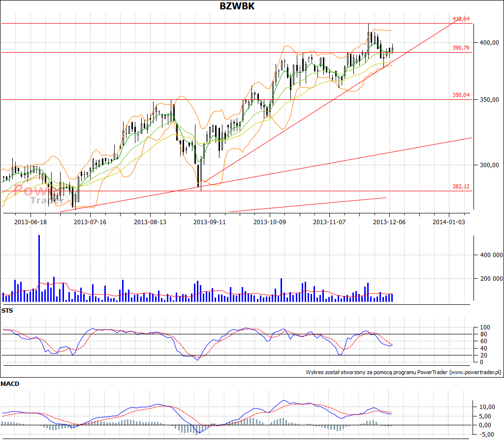
Task: Open the PowerTrader credit line link
Action: pyautogui.click(x=404, y=372)
